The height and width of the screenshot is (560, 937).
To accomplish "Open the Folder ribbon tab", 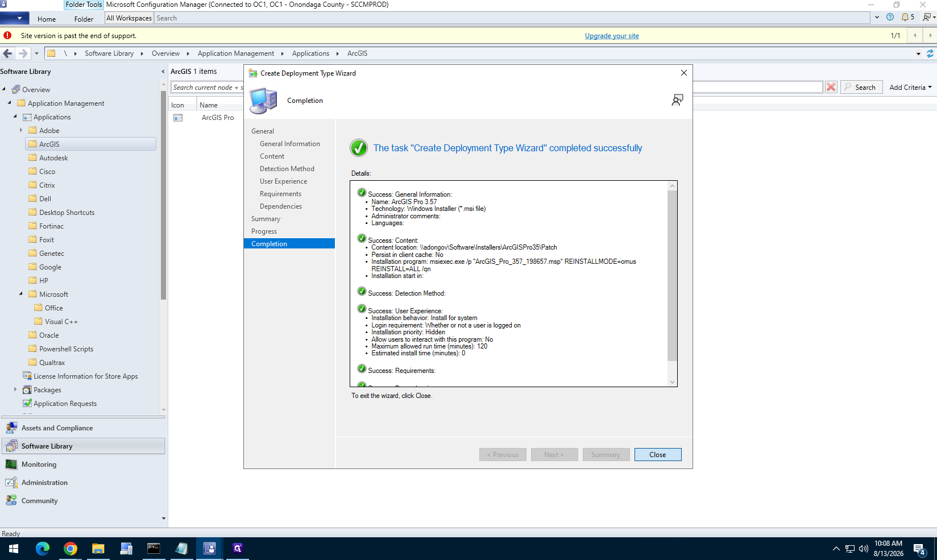I will point(84,19).
